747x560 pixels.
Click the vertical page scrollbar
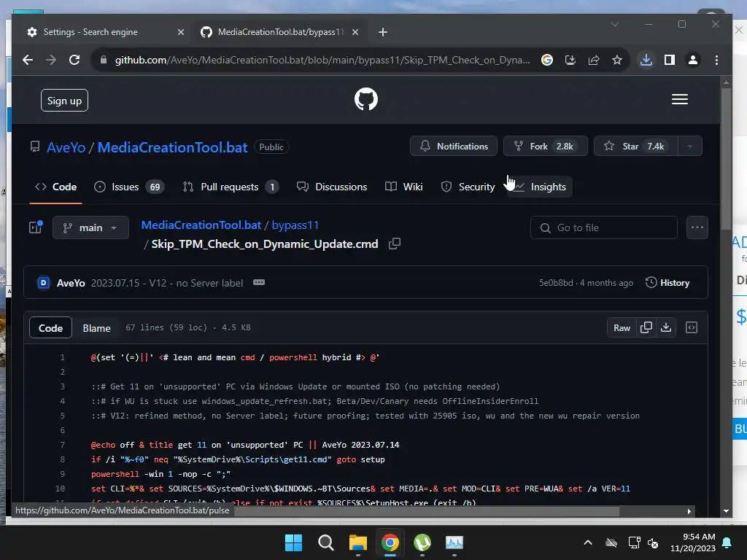(726, 157)
